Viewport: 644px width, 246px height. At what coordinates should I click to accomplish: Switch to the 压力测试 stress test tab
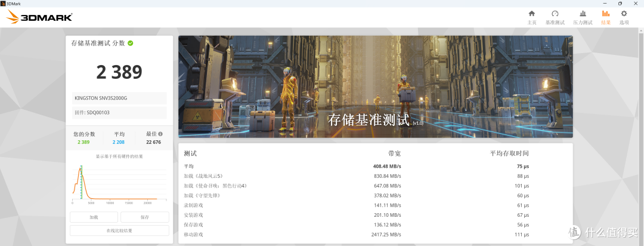(583, 17)
